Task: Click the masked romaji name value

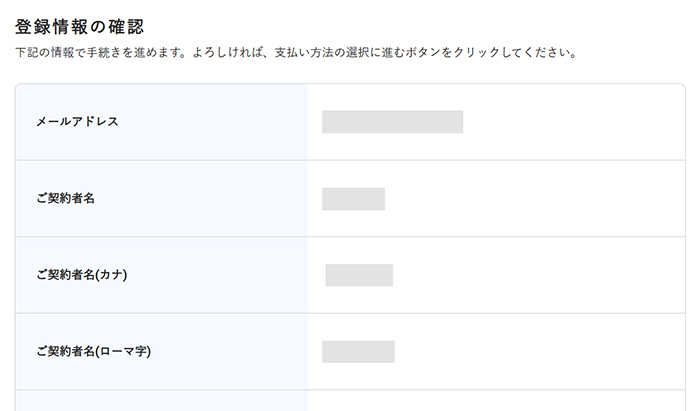Action: 358,351
